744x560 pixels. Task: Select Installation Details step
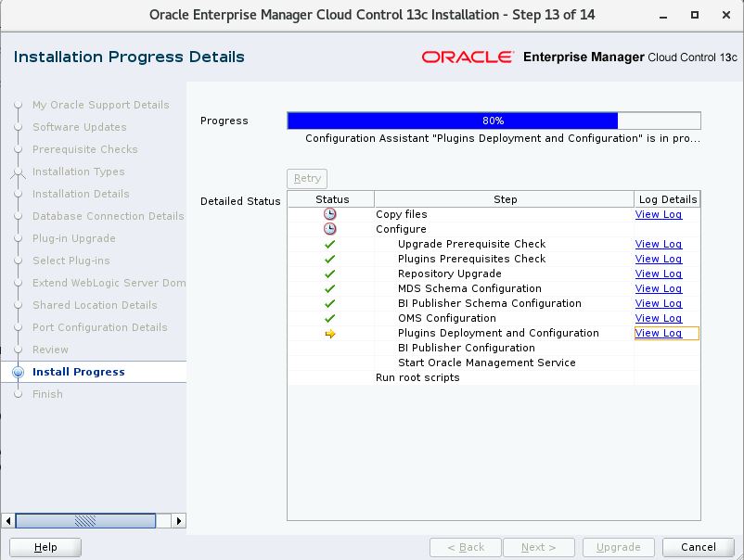tap(81, 194)
